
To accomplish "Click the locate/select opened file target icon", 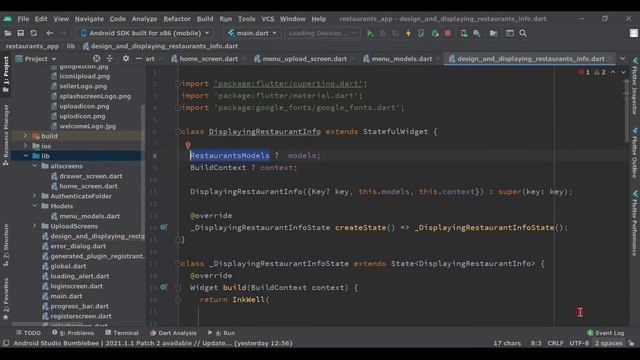I will point(96,59).
